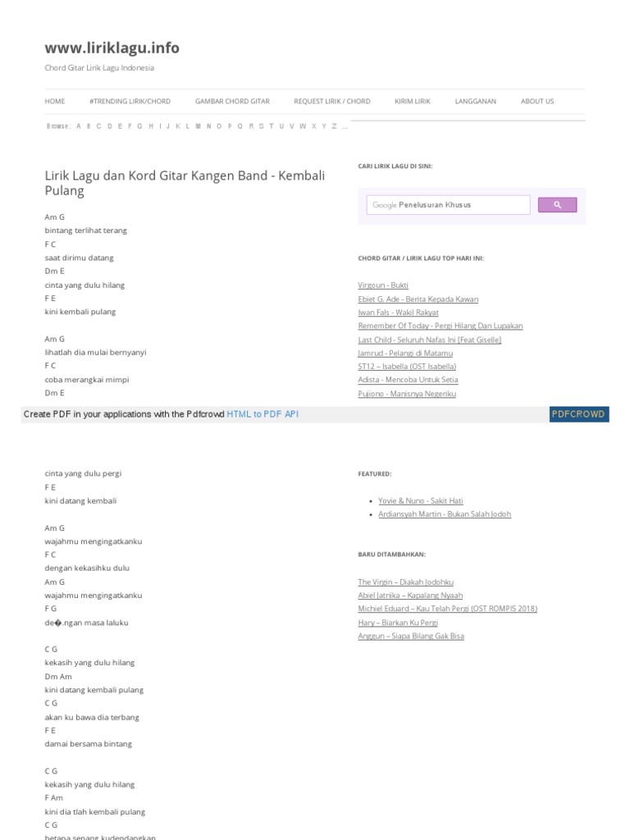The height and width of the screenshot is (840, 630).
Task: Follow the HTML to PDF API link
Action: click(262, 414)
